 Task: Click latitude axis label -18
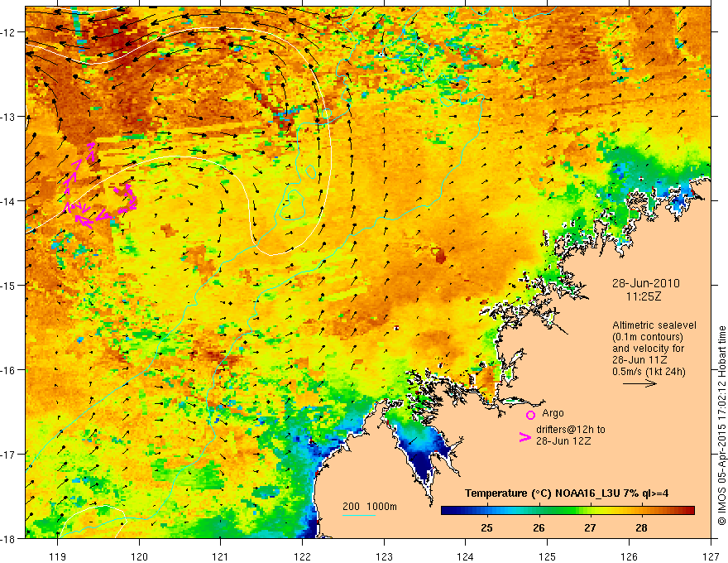point(9,538)
